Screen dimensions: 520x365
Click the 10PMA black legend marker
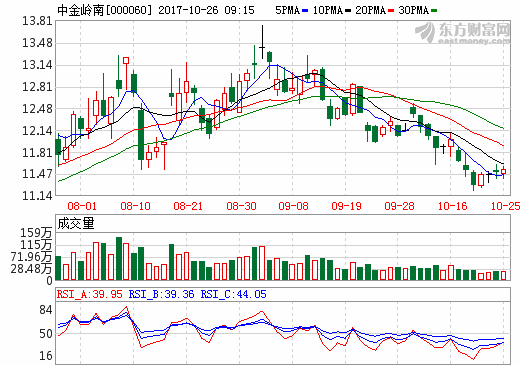pos(348,11)
